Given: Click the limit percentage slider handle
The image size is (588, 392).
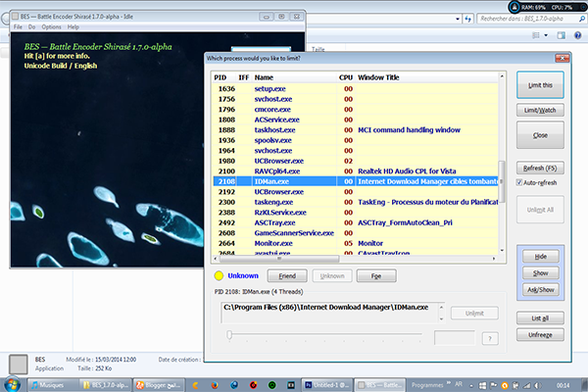Looking at the screenshot, I should [229, 334].
